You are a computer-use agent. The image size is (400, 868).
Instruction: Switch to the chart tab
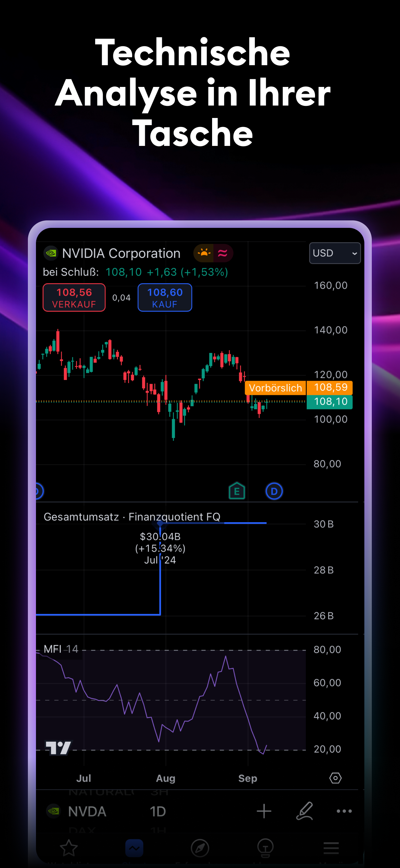(x=134, y=848)
